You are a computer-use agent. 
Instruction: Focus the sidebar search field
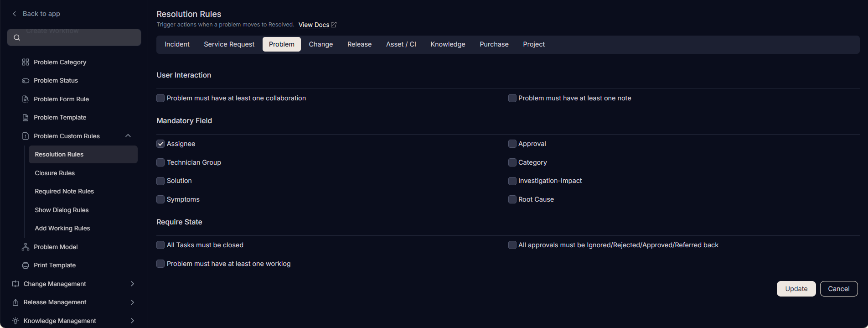coord(74,37)
